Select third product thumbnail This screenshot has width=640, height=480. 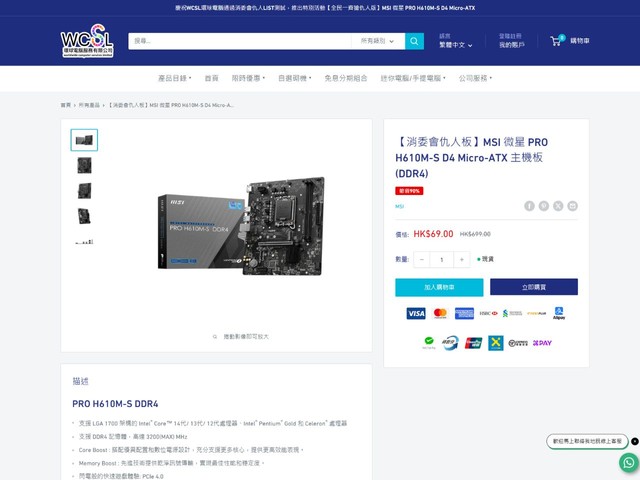pos(84,191)
